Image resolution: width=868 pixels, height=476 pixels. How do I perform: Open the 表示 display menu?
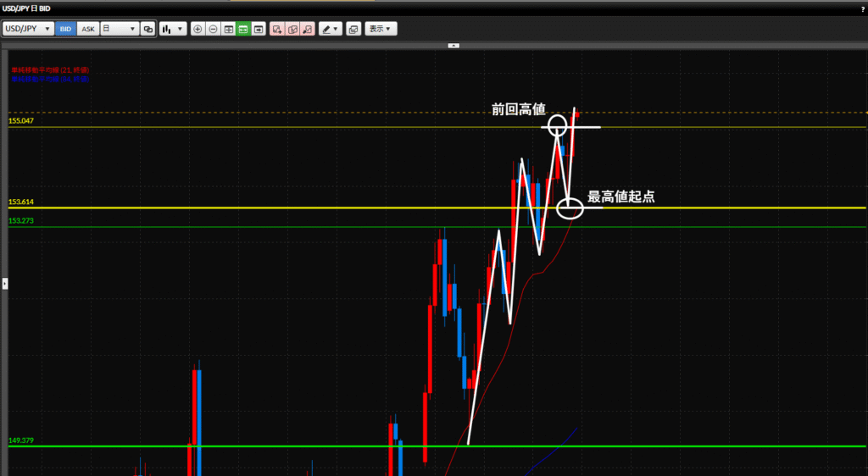tap(380, 29)
